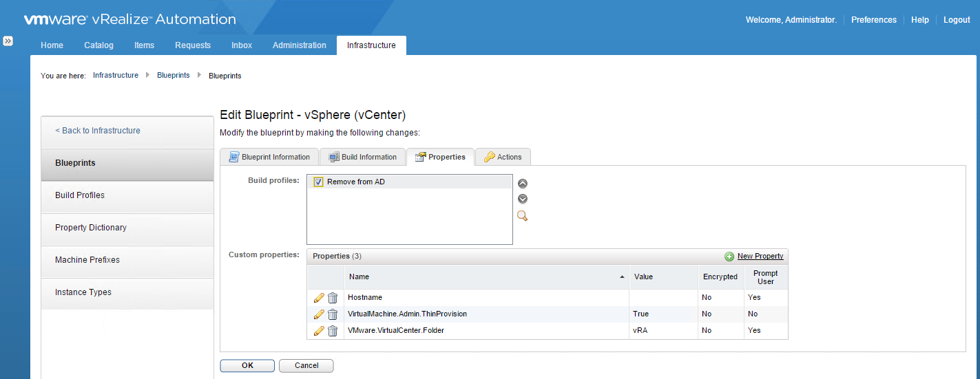Click Back to Infrastructure link
This screenshot has height=379, width=980.
(98, 131)
